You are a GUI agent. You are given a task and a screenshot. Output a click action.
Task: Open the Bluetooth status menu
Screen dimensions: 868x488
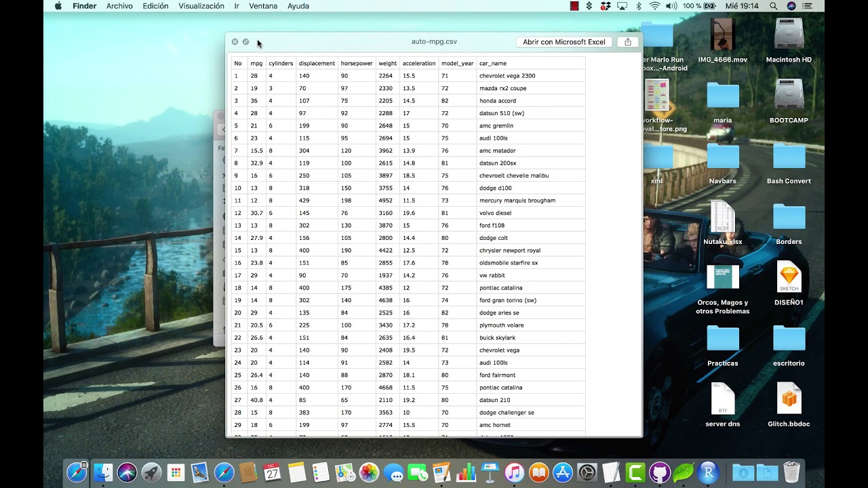tap(639, 6)
